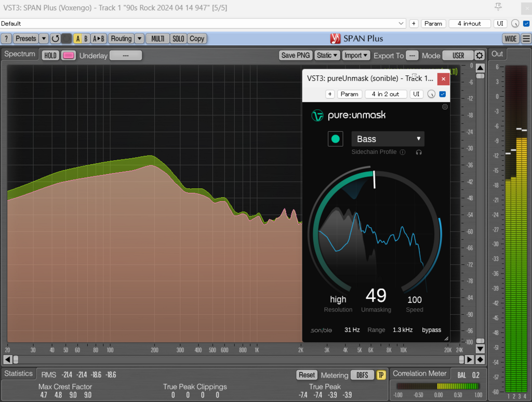Click the pink spectrum color swatch
Viewport: 532px width, 402px height.
point(69,55)
